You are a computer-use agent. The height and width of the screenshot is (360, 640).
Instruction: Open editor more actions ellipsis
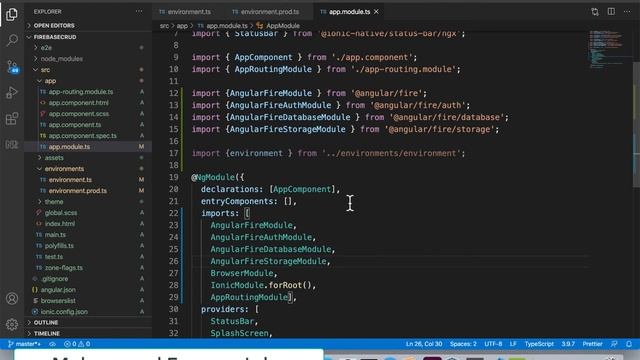pyautogui.click(x=627, y=12)
